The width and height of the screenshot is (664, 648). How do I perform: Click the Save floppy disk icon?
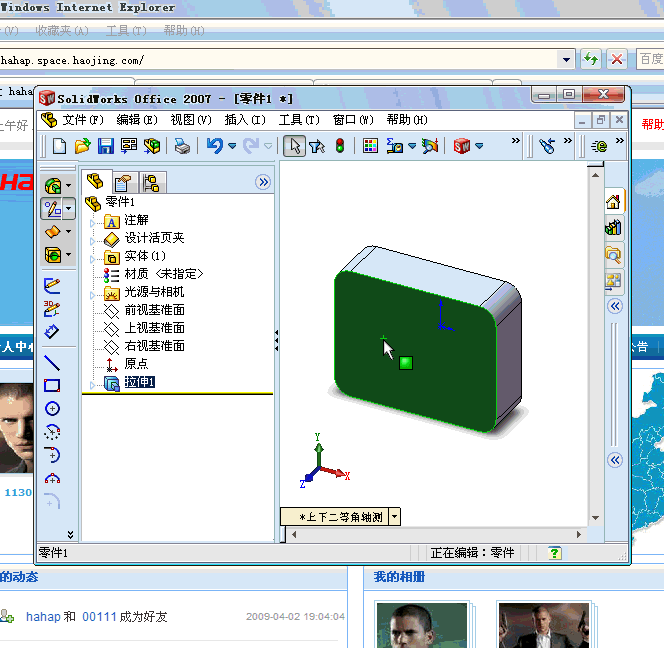tap(105, 147)
